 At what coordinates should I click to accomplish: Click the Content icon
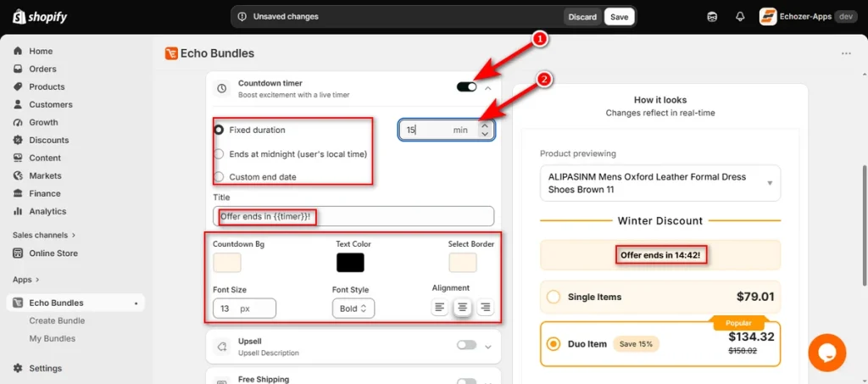click(18, 158)
